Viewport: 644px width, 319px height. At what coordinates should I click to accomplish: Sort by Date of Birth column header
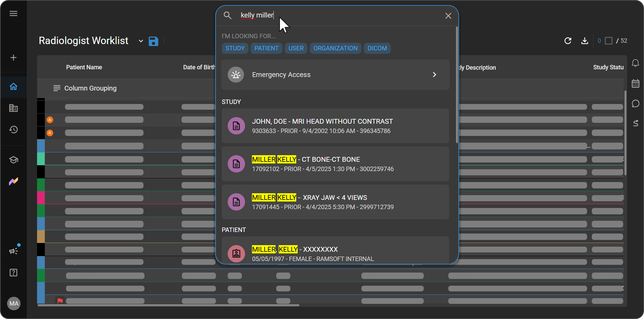pyautogui.click(x=199, y=67)
